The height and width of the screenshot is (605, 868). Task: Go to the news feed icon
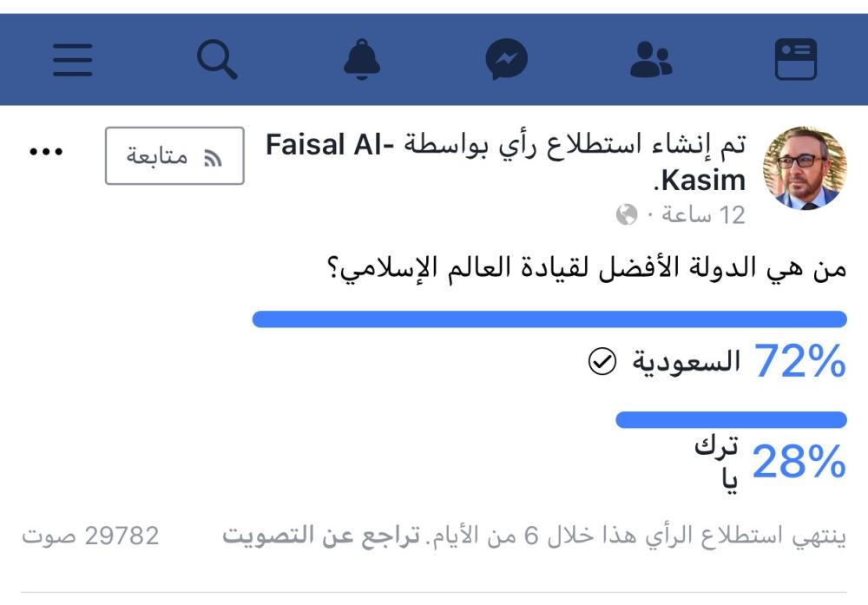[x=795, y=60]
